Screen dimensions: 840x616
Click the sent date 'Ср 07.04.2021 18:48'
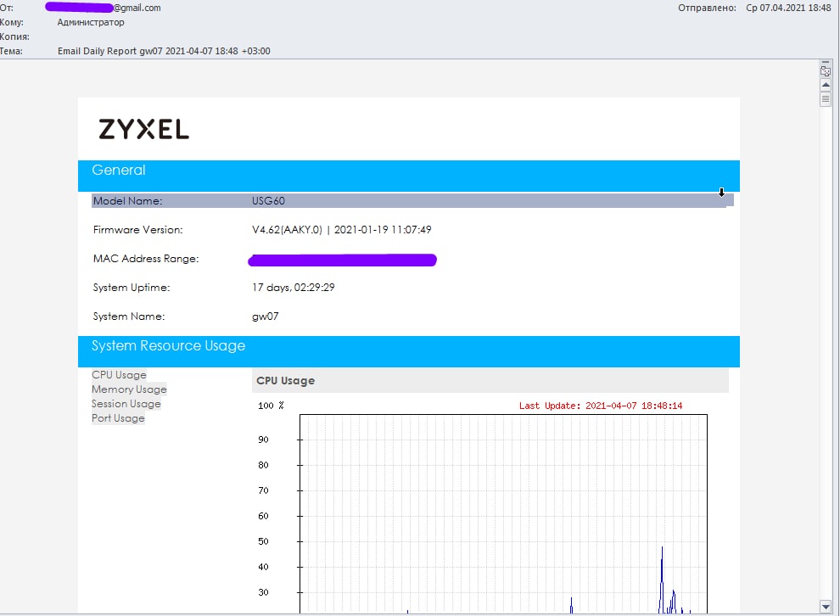click(x=788, y=8)
